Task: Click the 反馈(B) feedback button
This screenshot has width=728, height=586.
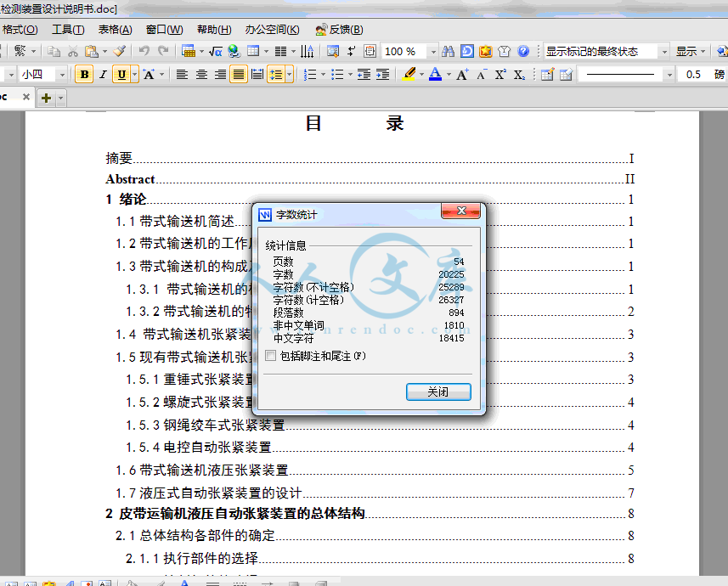Action: point(340,30)
